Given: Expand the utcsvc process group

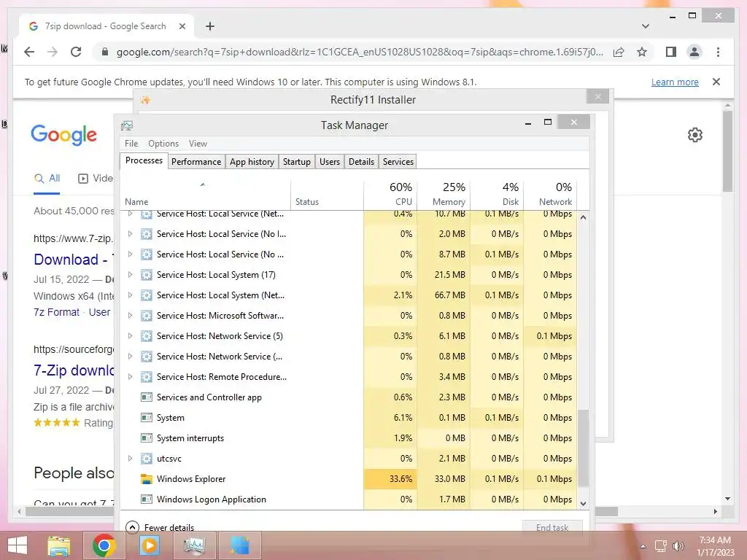Looking at the screenshot, I should 130,459.
